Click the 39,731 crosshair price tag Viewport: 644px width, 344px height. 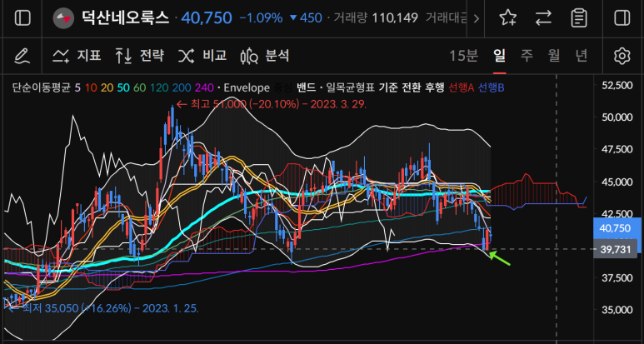(615, 249)
